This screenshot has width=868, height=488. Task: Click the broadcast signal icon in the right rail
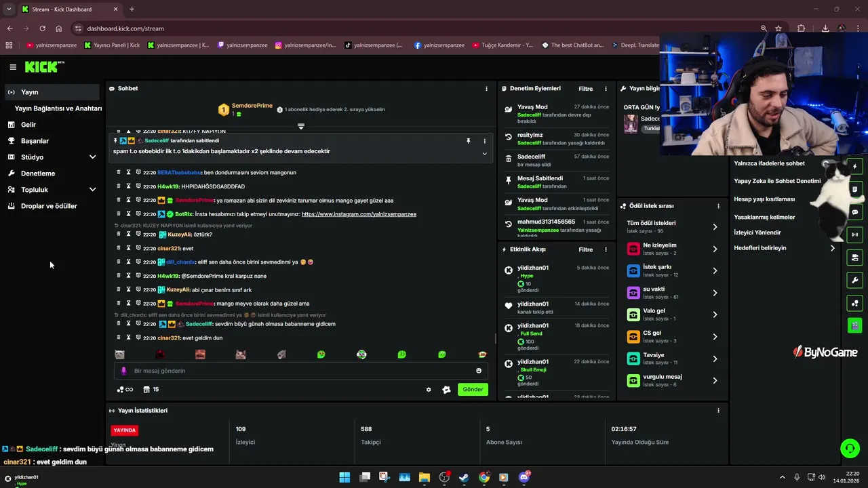tap(855, 235)
